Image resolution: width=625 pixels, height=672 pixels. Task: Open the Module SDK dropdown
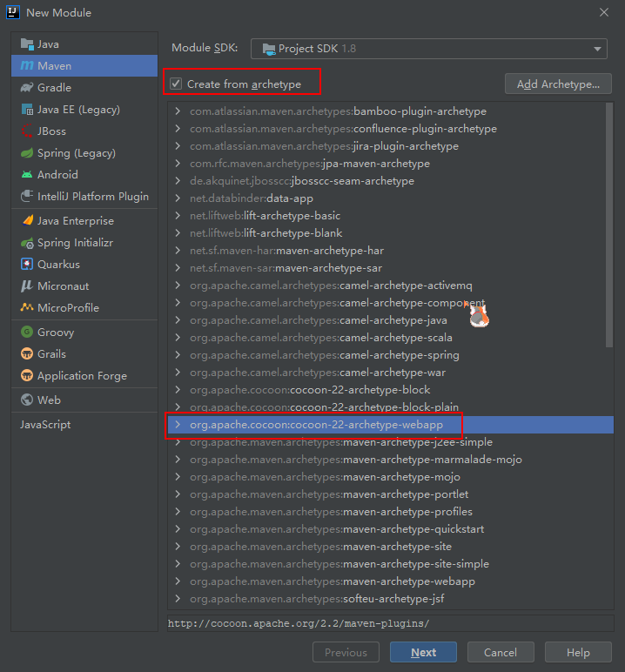pos(428,49)
